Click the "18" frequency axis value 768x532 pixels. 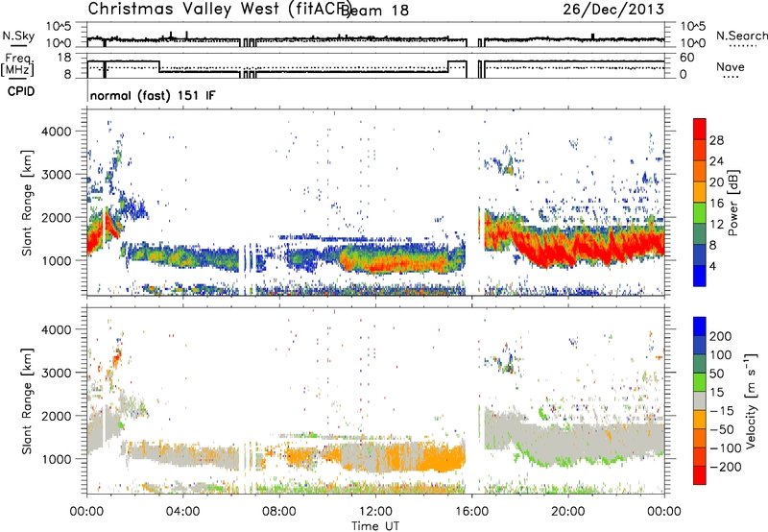coord(63,58)
